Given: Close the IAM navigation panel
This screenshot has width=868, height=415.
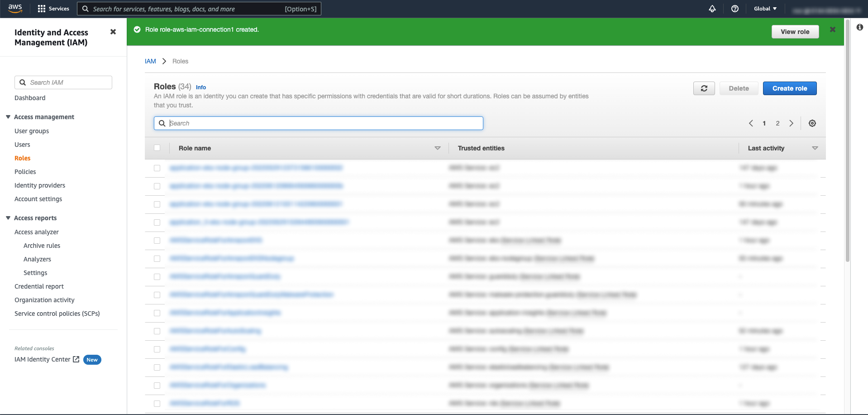Looking at the screenshot, I should [x=113, y=32].
